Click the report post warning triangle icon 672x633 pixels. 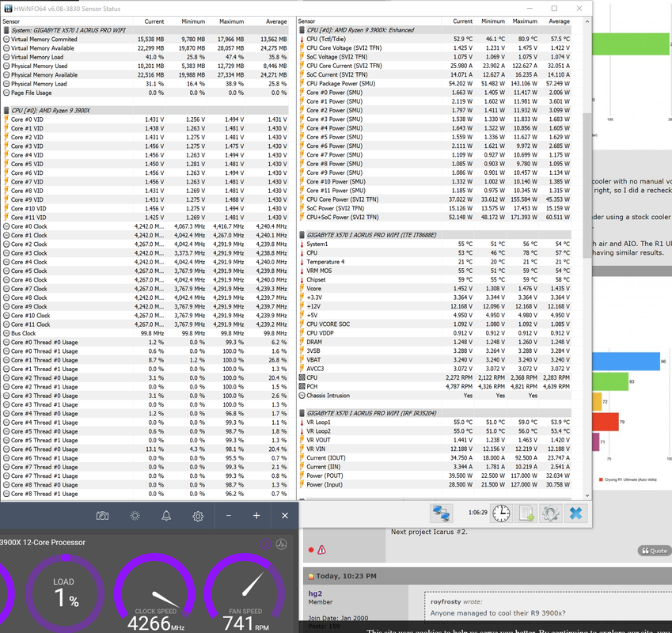(x=322, y=550)
